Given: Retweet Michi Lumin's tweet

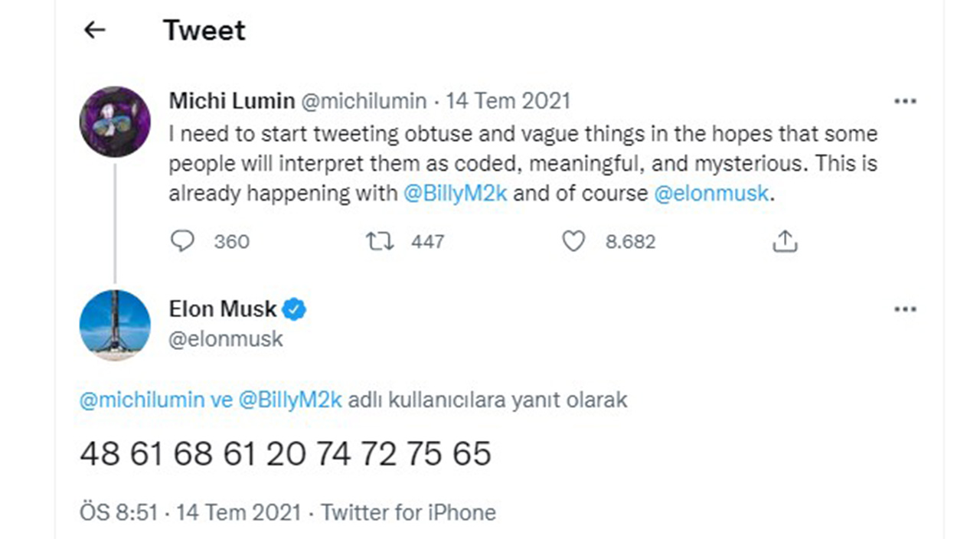Looking at the screenshot, I should 380,242.
